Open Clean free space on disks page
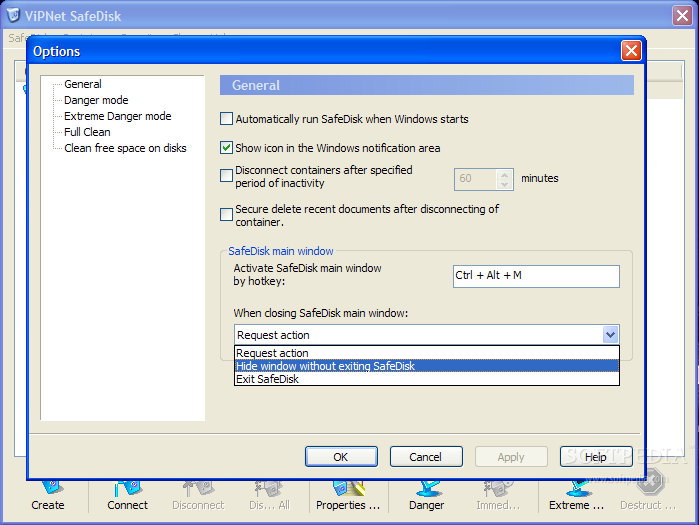Image resolution: width=699 pixels, height=525 pixels. pos(125,148)
